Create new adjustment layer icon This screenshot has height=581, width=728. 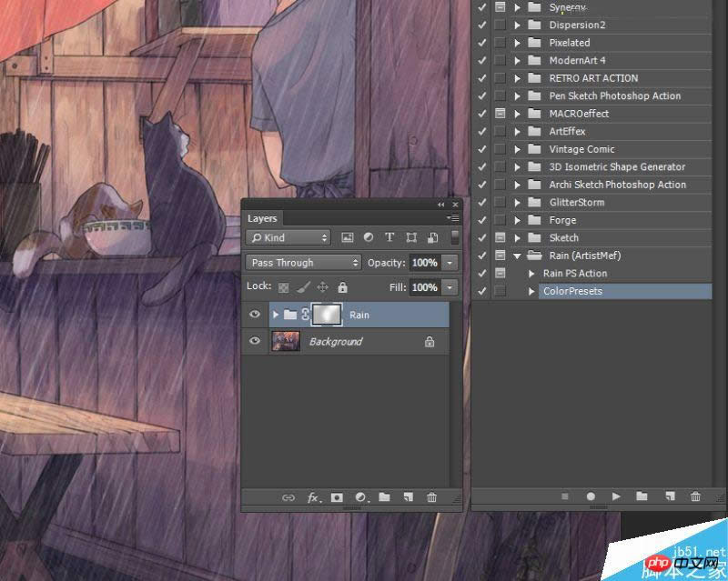(360, 497)
